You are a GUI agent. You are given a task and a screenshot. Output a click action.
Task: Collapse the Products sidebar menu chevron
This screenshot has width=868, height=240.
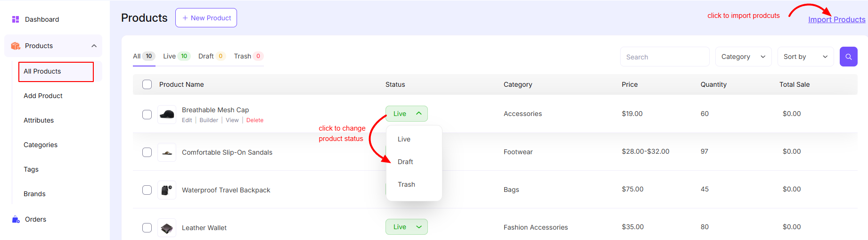click(94, 46)
